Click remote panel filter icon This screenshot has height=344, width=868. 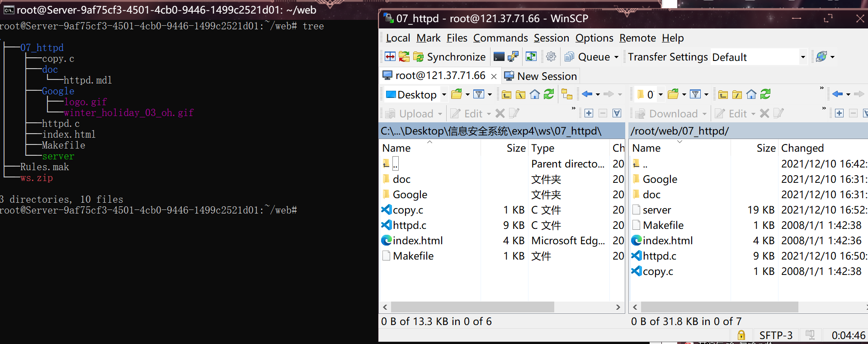[x=695, y=94]
